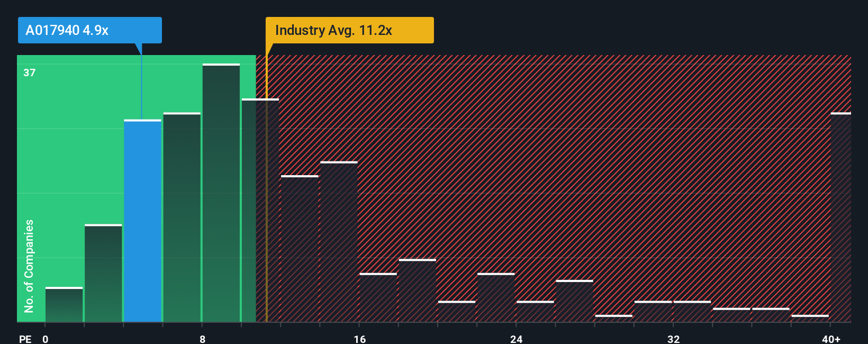Screen dimensions: 868x344
Task: Click the tallest bar near PE 8
Action: [221, 193]
